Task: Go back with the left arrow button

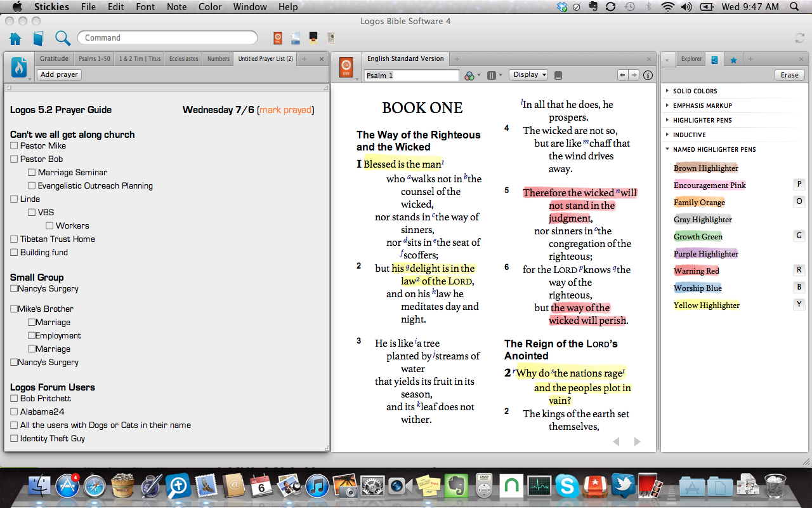Action: [x=623, y=75]
